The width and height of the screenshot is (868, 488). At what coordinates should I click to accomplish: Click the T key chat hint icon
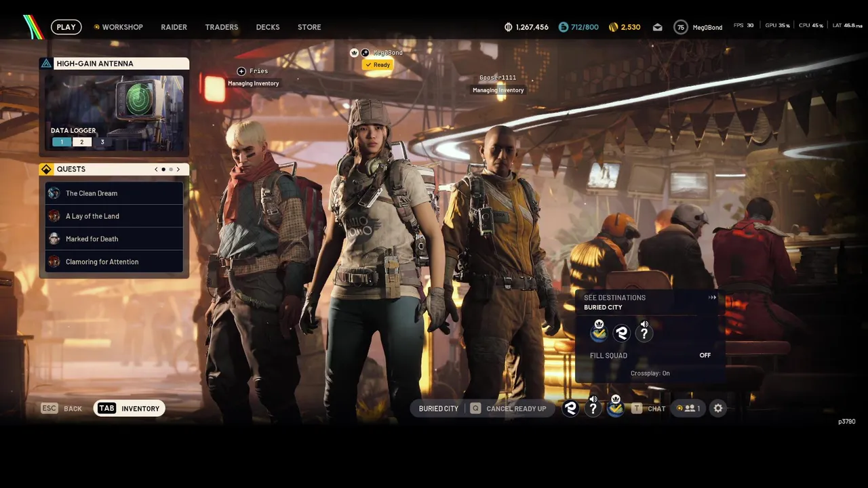(x=637, y=409)
